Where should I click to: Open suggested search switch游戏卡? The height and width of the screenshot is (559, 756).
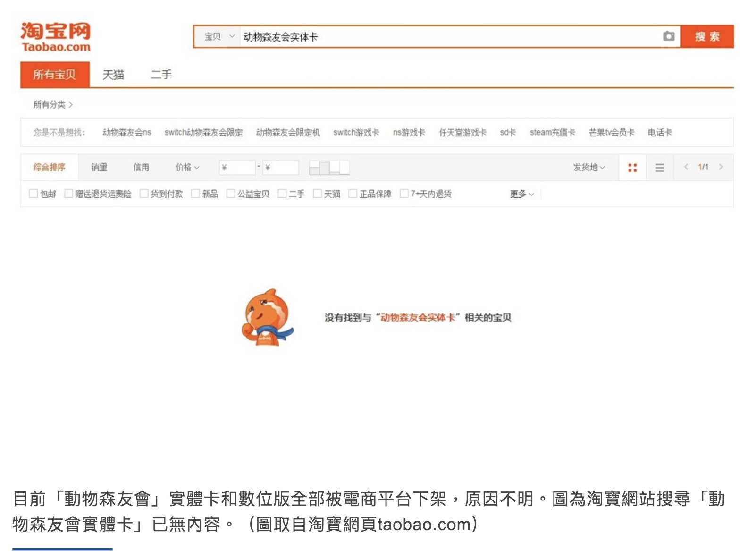pos(356,133)
